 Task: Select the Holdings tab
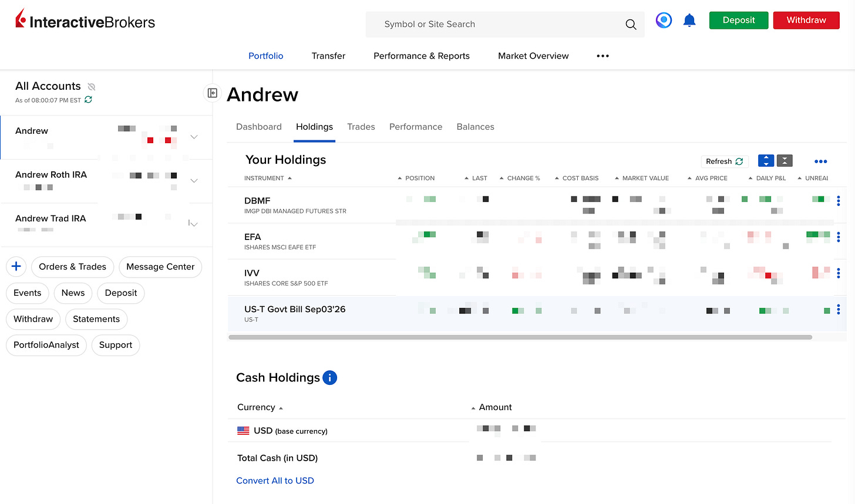[x=314, y=127]
